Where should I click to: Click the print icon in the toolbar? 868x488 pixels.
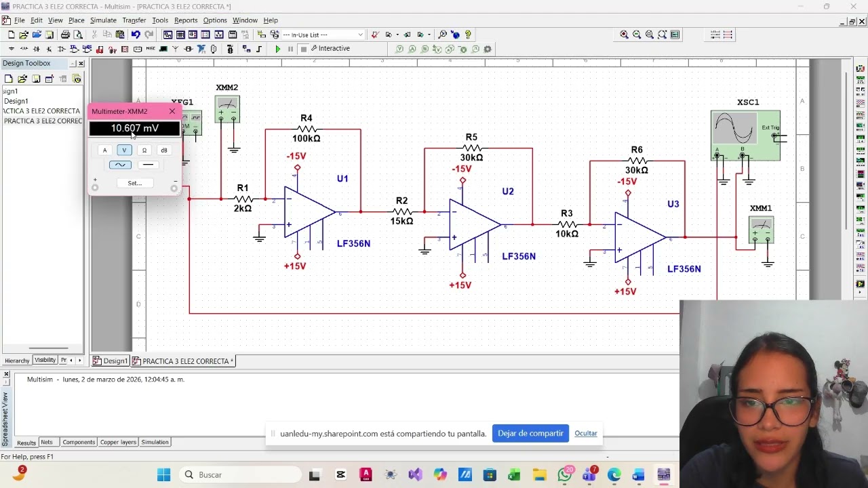[65, 35]
